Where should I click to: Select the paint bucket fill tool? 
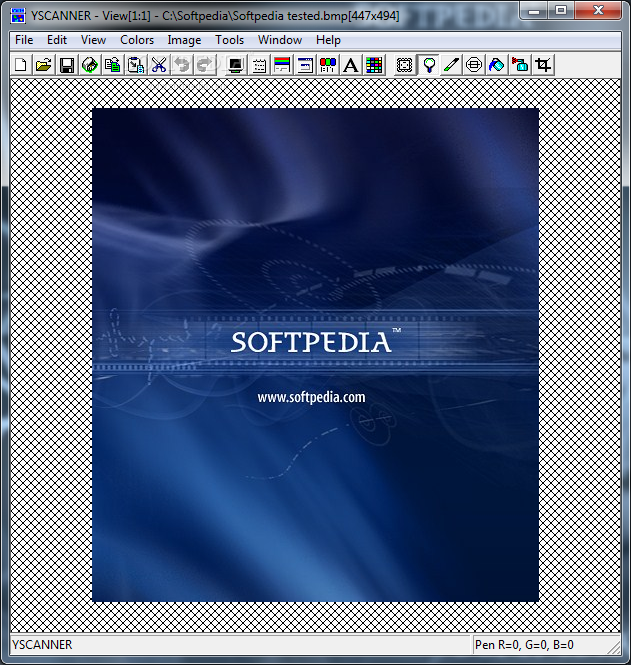point(497,65)
